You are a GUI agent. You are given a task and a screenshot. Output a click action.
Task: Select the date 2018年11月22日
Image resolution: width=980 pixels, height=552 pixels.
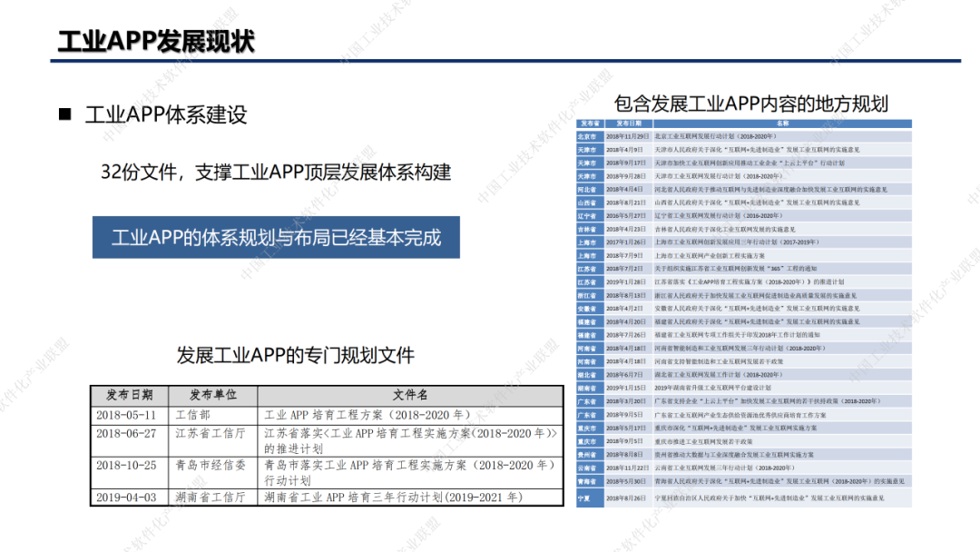tap(628, 468)
